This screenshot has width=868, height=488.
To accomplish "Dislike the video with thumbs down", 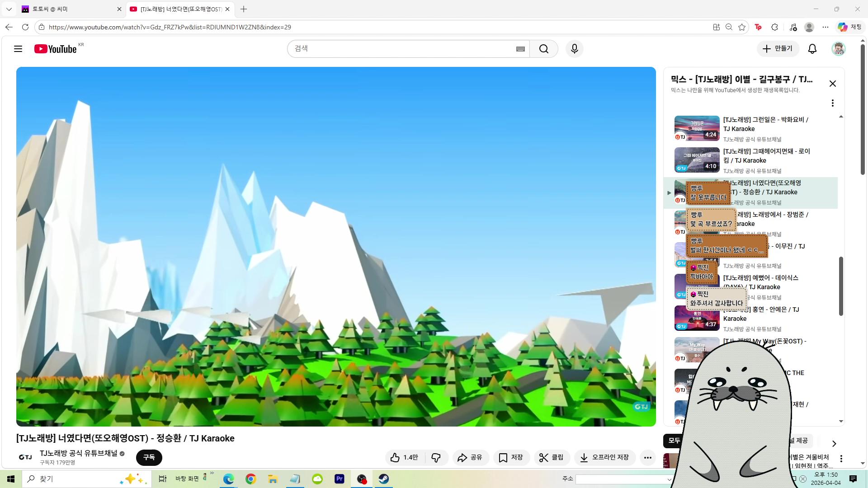I will click(x=436, y=458).
